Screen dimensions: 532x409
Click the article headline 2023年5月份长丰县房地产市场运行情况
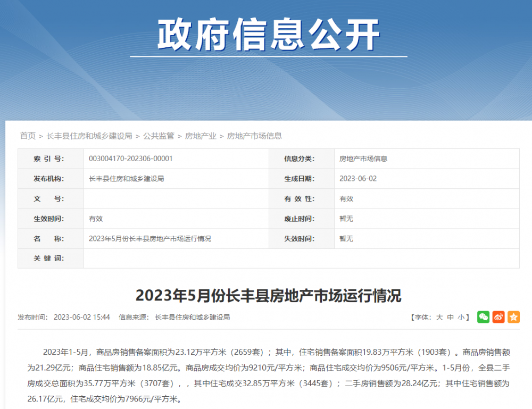(x=268, y=295)
